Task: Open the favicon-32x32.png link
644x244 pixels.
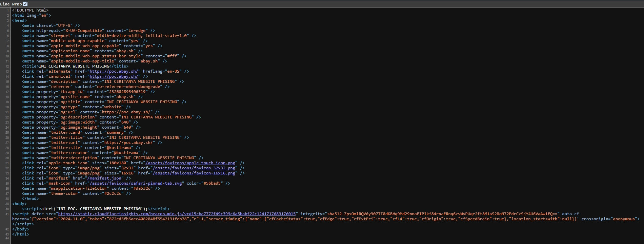Action: 194,168
